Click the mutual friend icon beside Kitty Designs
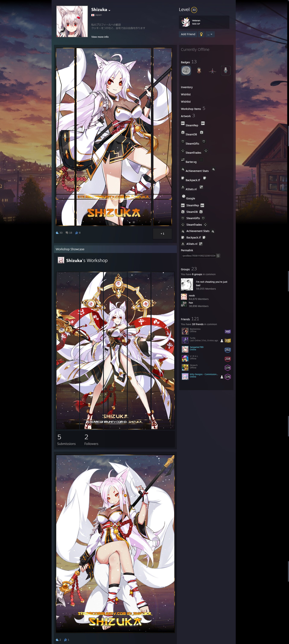289x644 pixels. (222, 377)
